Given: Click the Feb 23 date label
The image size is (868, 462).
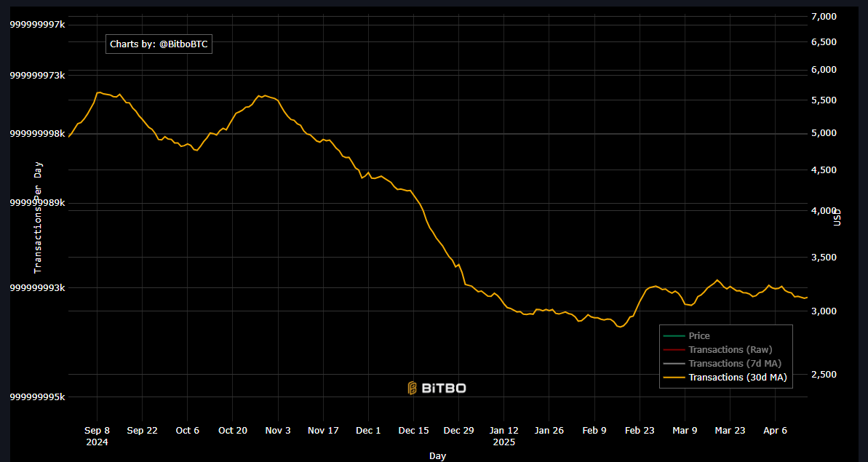Looking at the screenshot, I should point(640,431).
